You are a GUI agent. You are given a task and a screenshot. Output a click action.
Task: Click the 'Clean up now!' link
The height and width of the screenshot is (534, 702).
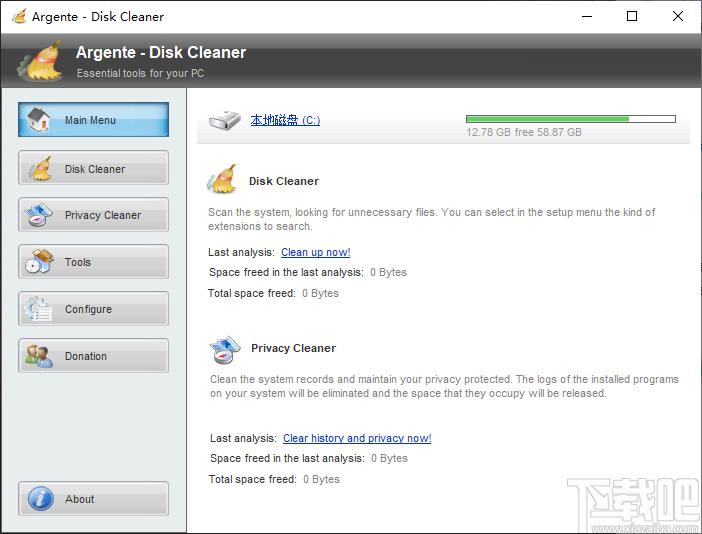[x=316, y=252]
